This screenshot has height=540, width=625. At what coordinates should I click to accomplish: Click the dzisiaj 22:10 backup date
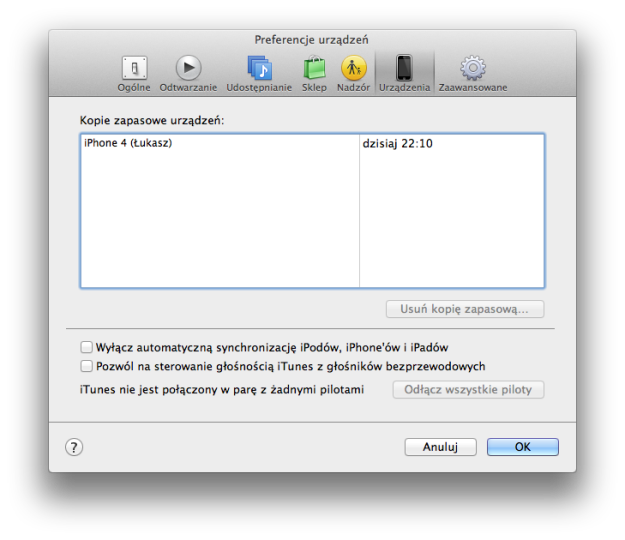pyautogui.click(x=397, y=143)
